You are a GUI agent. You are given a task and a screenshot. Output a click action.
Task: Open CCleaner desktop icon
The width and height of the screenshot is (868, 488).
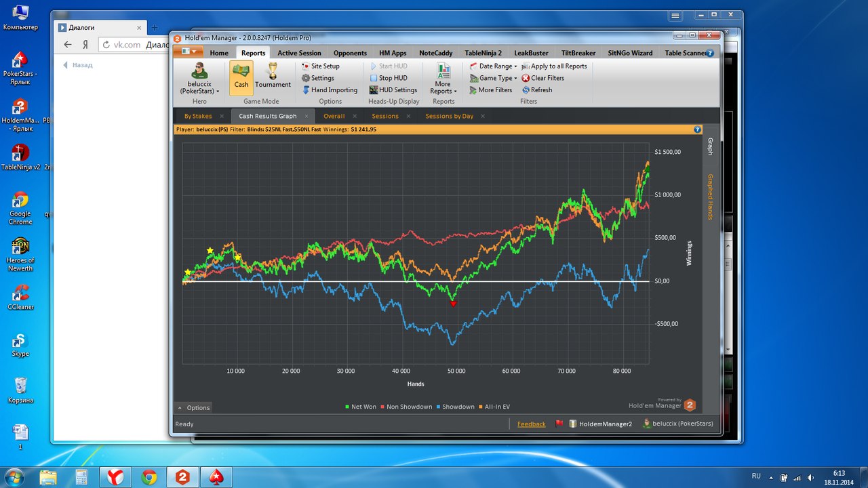tap(20, 298)
